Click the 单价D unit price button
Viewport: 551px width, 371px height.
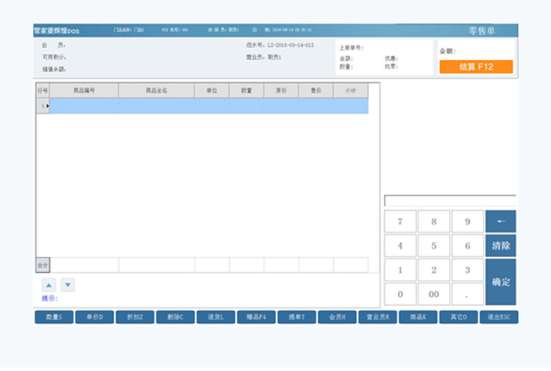point(95,317)
